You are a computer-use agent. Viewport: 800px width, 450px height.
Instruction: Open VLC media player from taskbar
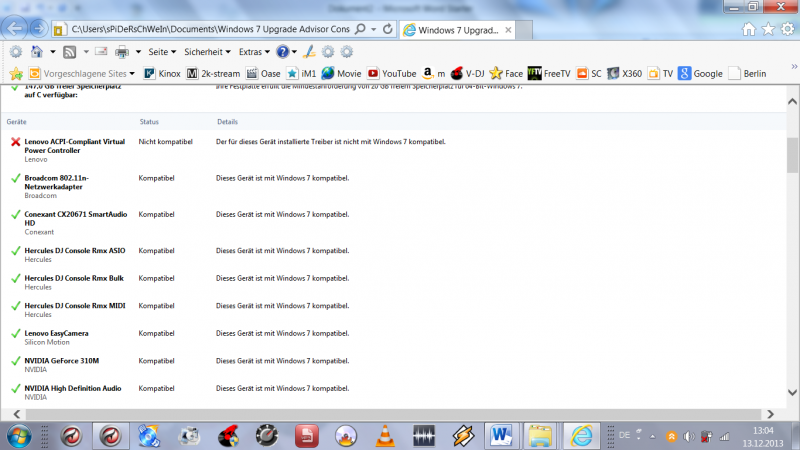[385, 436]
